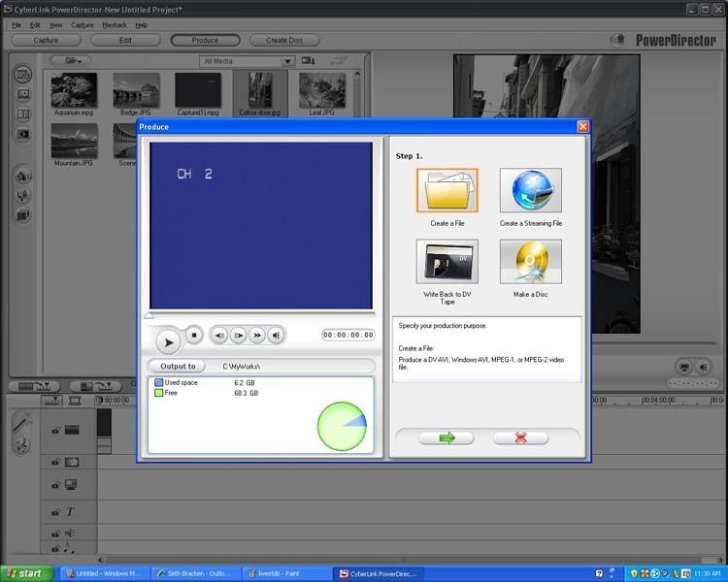Switch to the Create Disc mode button

[284, 40]
